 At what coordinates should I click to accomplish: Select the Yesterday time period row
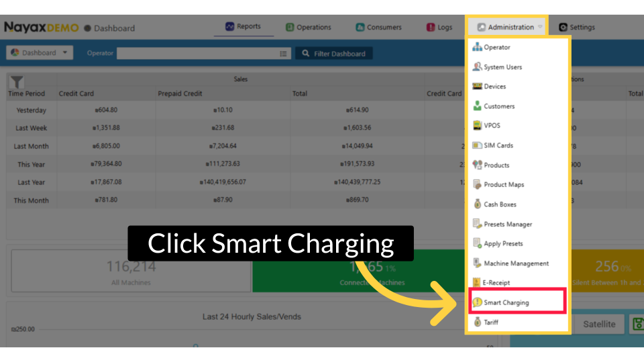[x=32, y=110]
